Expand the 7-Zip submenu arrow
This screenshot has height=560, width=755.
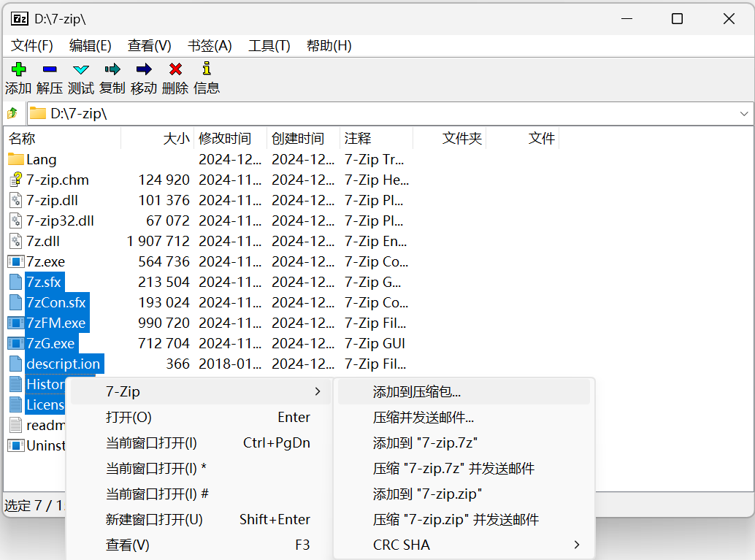coord(318,391)
